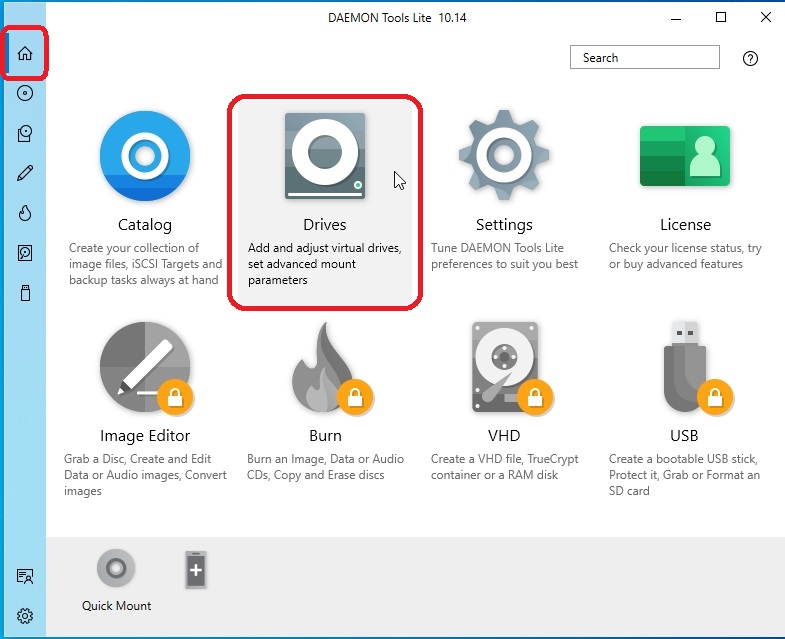Select the pencil Image Editor sidebar icon
The height and width of the screenshot is (639, 785).
point(25,173)
